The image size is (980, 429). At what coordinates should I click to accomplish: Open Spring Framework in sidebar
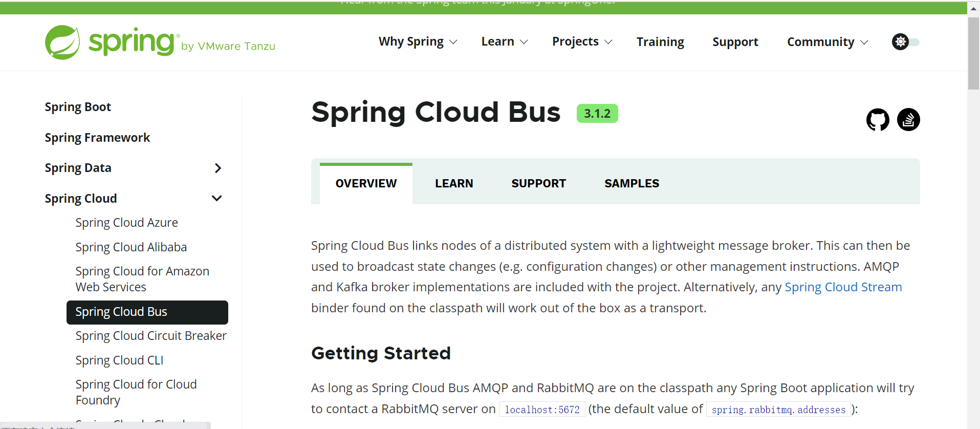point(97,138)
